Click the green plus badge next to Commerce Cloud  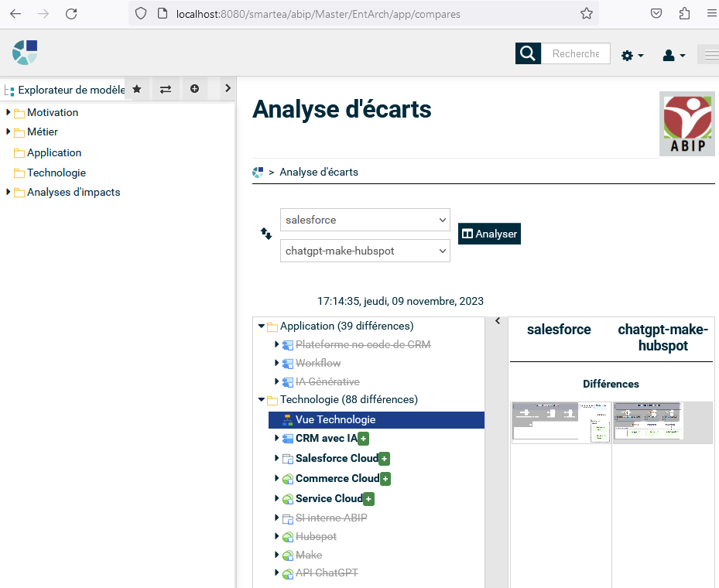point(385,479)
